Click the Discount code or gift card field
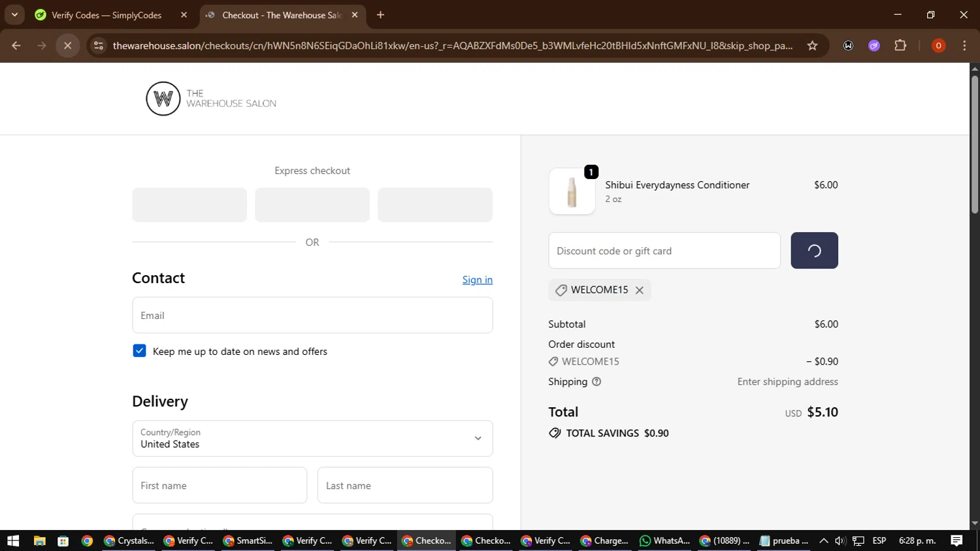 [x=664, y=250]
